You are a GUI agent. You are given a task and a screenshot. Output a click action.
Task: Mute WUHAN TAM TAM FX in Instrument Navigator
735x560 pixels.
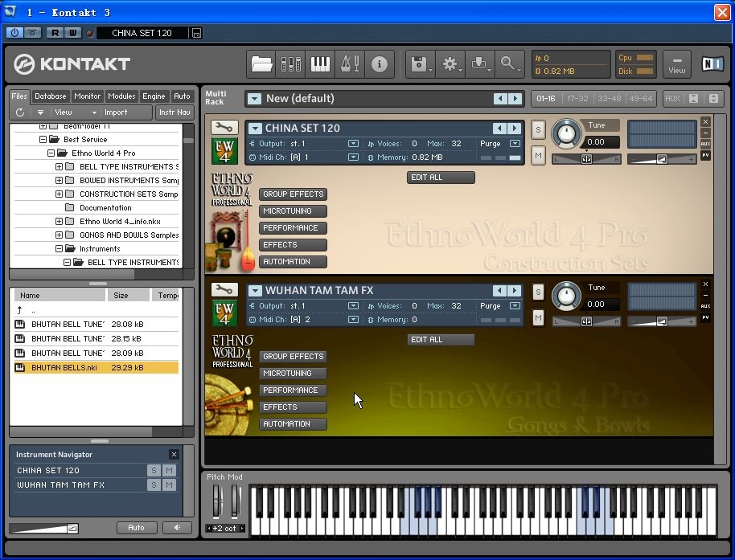pos(169,485)
